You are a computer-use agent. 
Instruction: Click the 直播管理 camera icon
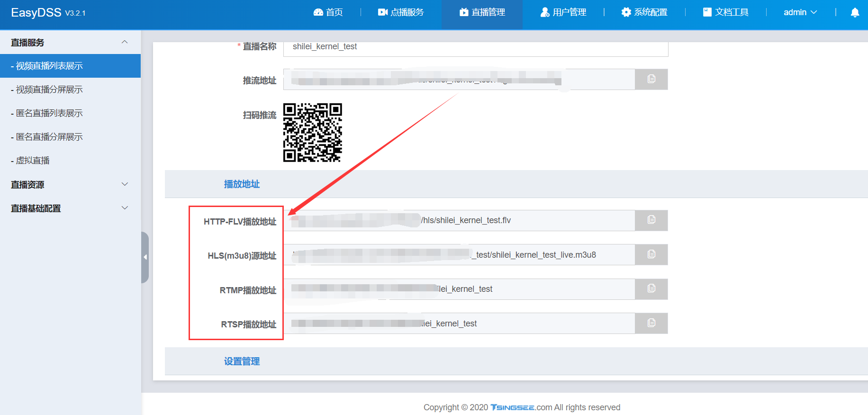pos(464,12)
